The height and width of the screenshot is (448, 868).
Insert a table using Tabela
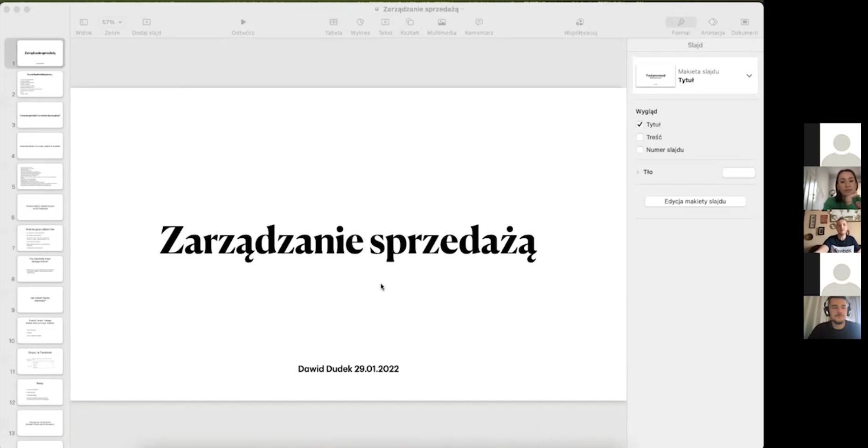point(333,27)
